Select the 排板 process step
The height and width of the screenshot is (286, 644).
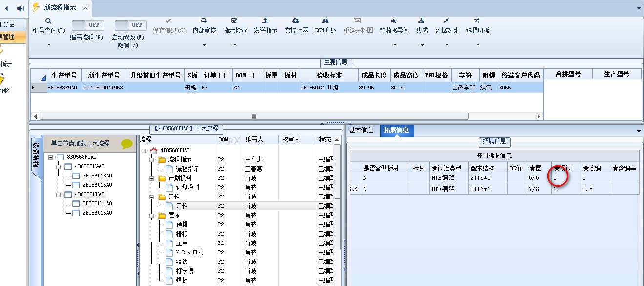[182, 234]
